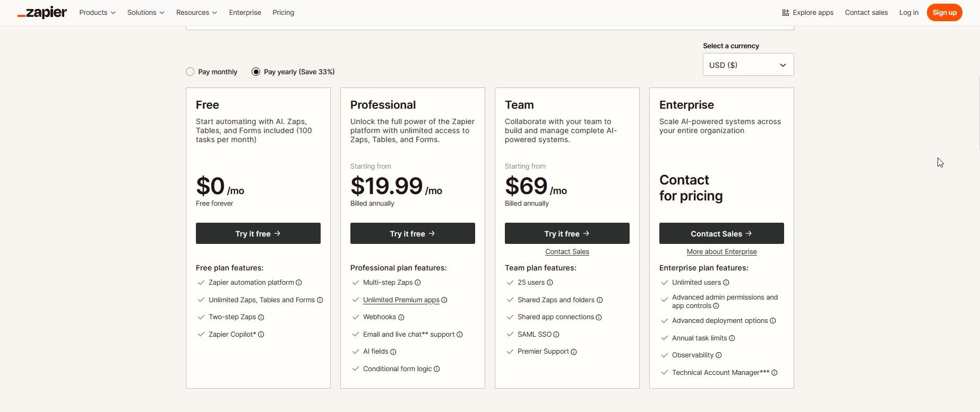Click info icon beside AI fields
The width and height of the screenshot is (980, 412).
click(393, 352)
